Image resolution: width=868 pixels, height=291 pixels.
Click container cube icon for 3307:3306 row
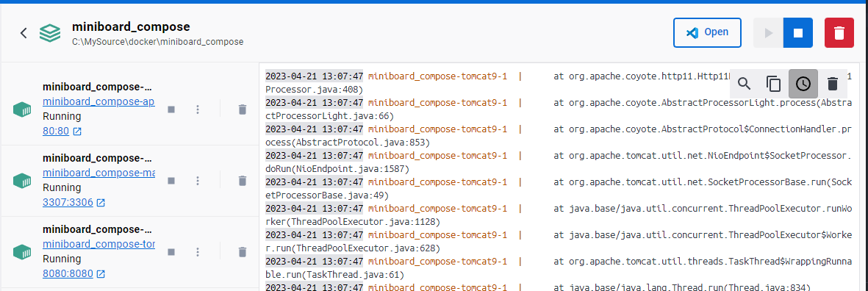[22, 180]
